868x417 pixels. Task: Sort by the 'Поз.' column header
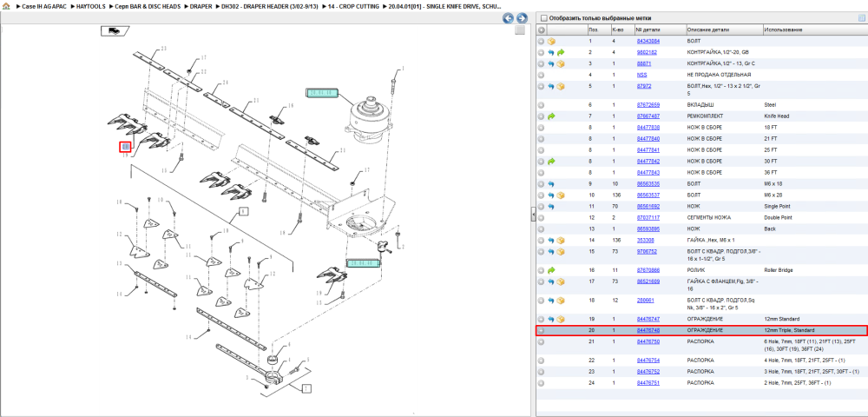[599, 30]
